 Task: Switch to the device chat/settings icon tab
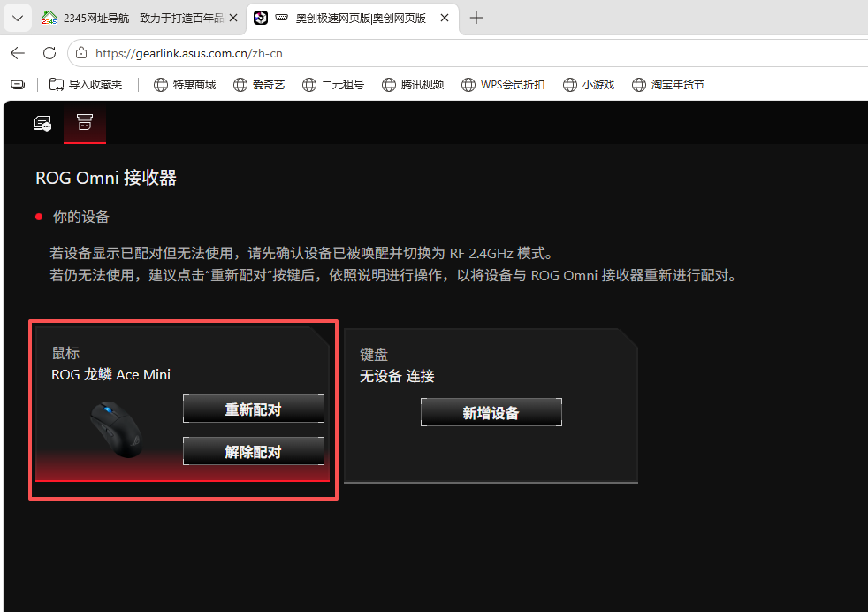[42, 123]
